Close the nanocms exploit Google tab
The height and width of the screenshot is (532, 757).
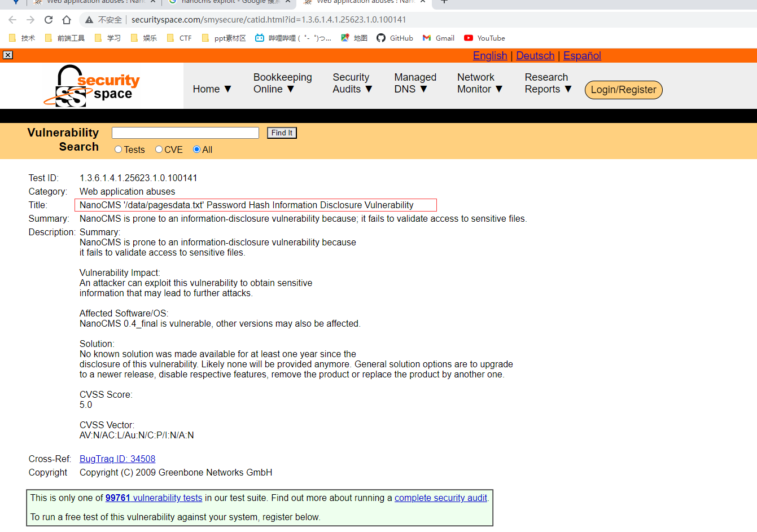[x=288, y=2]
